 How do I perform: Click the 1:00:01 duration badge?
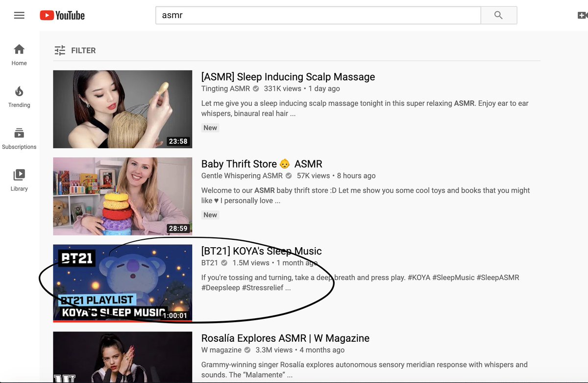175,315
